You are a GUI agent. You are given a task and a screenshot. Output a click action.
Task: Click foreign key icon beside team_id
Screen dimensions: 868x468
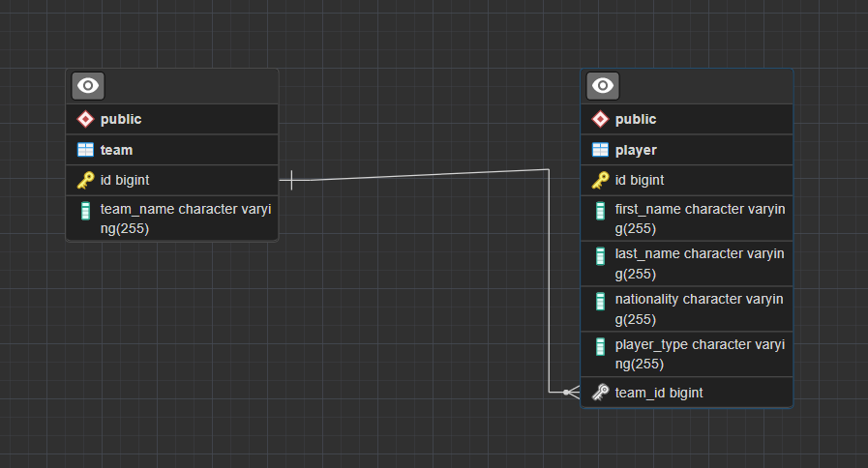coord(600,393)
